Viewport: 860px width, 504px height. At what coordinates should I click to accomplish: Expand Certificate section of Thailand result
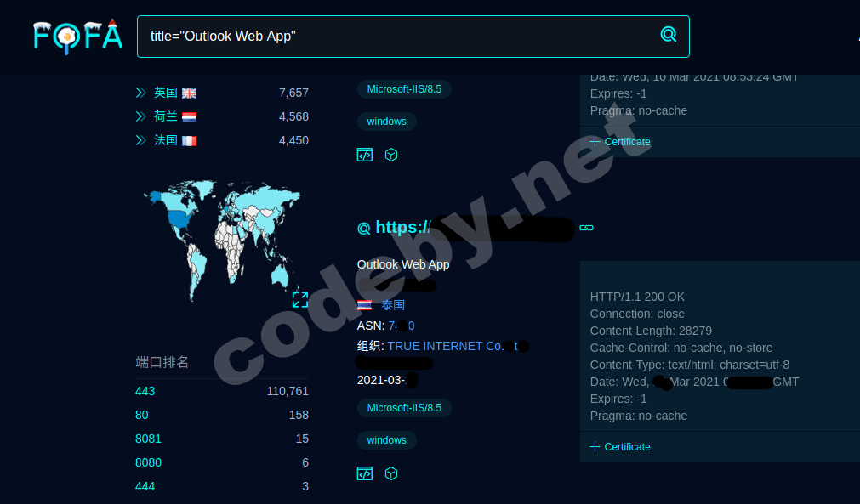pos(620,447)
